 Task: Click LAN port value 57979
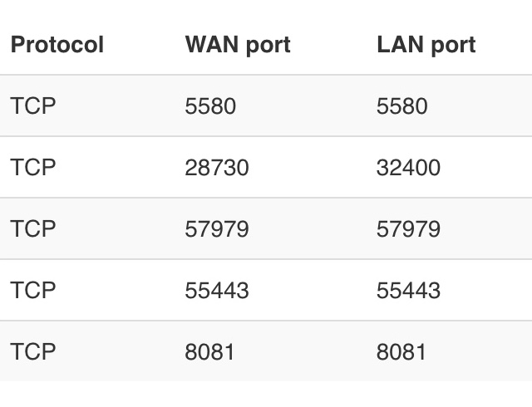pyautogui.click(x=408, y=229)
